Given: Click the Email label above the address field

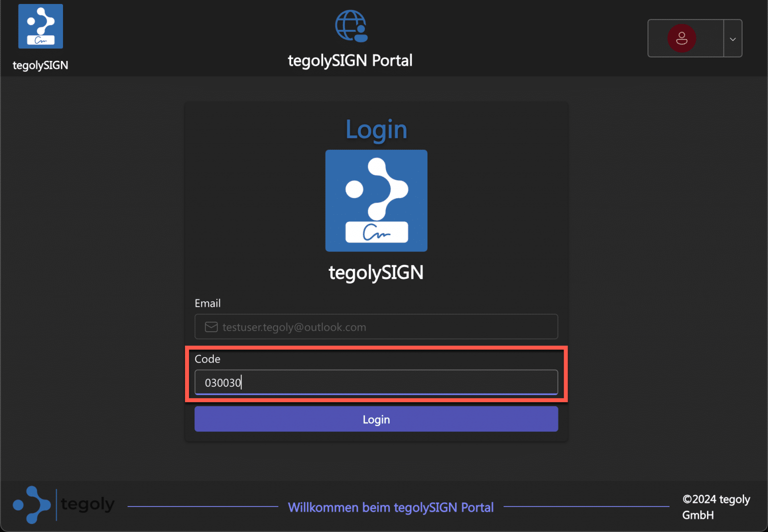Looking at the screenshot, I should 207,303.
